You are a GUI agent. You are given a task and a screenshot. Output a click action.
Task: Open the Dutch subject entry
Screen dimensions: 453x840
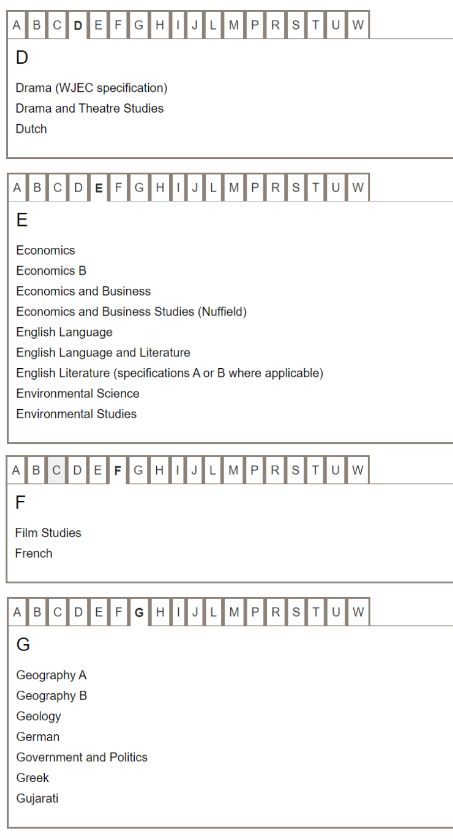pyautogui.click(x=31, y=129)
